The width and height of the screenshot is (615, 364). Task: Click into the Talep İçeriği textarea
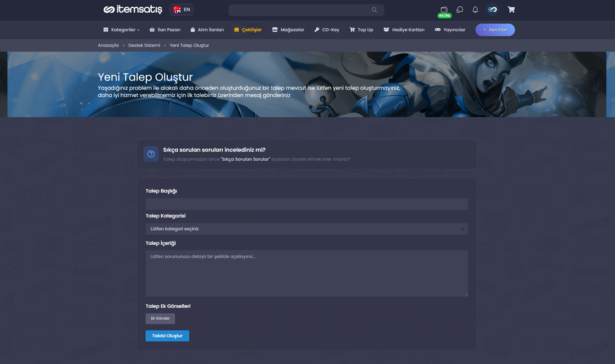pos(307,273)
